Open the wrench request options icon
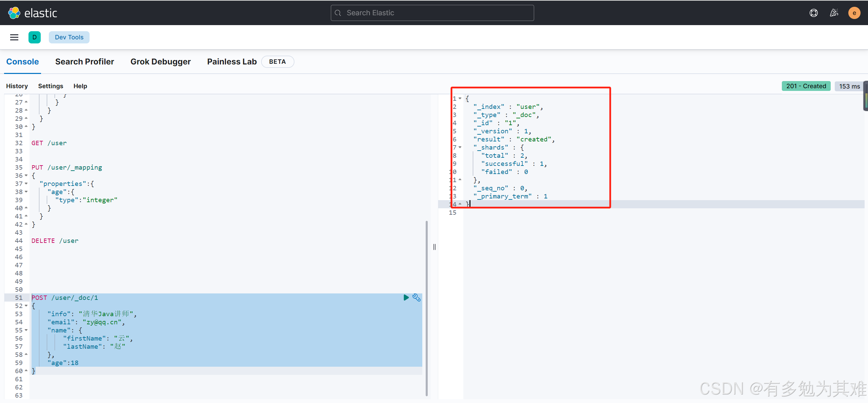The height and width of the screenshot is (403, 868). pos(417,298)
